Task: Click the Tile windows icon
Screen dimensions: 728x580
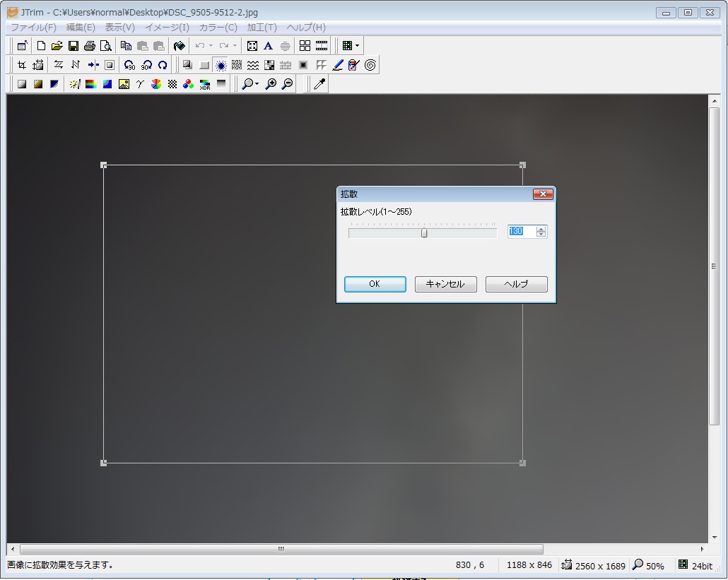Action: click(x=305, y=46)
